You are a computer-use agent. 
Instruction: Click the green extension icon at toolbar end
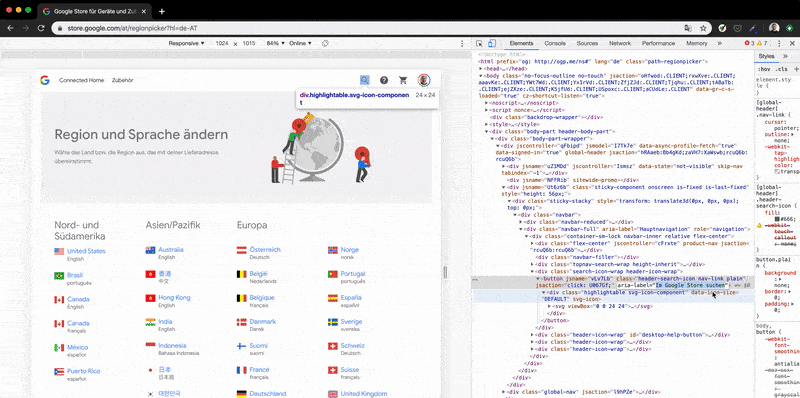pyautogui.click(x=789, y=28)
